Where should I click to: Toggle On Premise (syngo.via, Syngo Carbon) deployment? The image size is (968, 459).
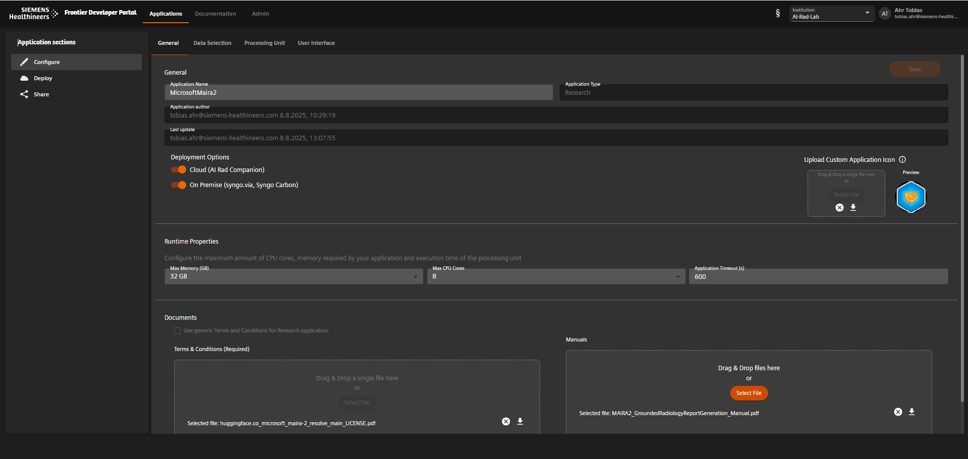tap(178, 184)
